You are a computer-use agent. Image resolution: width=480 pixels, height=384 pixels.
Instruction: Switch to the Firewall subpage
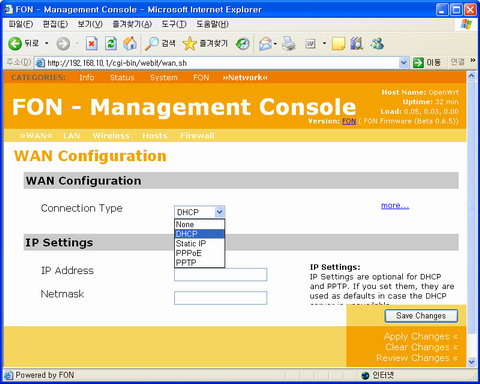(x=197, y=136)
